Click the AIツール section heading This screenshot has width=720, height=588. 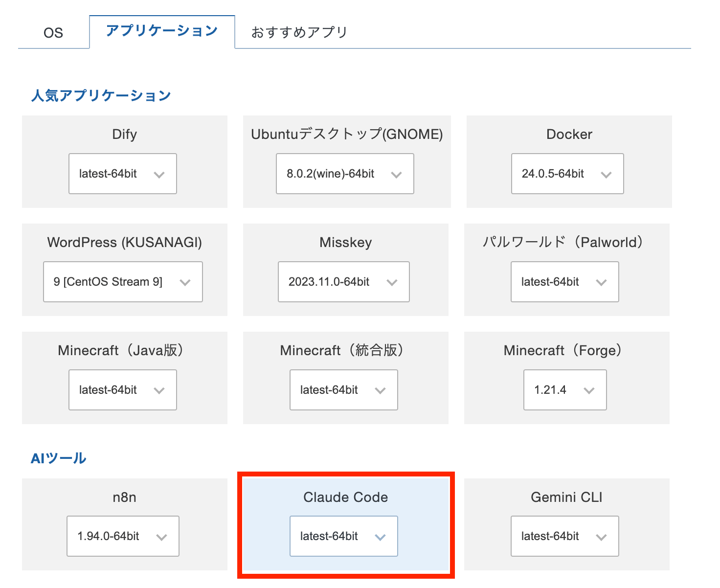[x=59, y=458]
